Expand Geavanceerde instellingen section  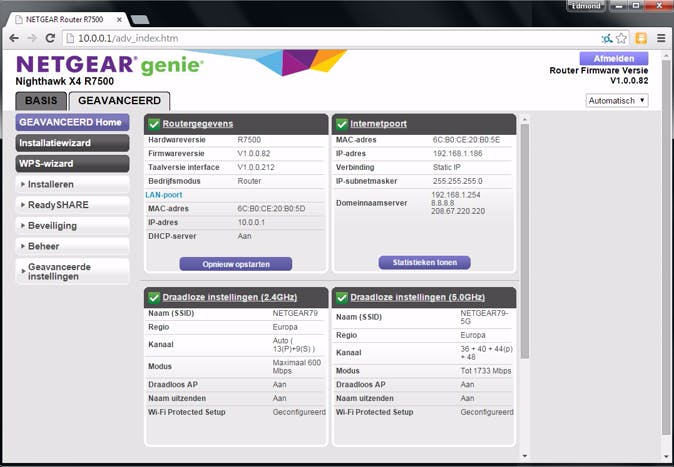[72, 271]
